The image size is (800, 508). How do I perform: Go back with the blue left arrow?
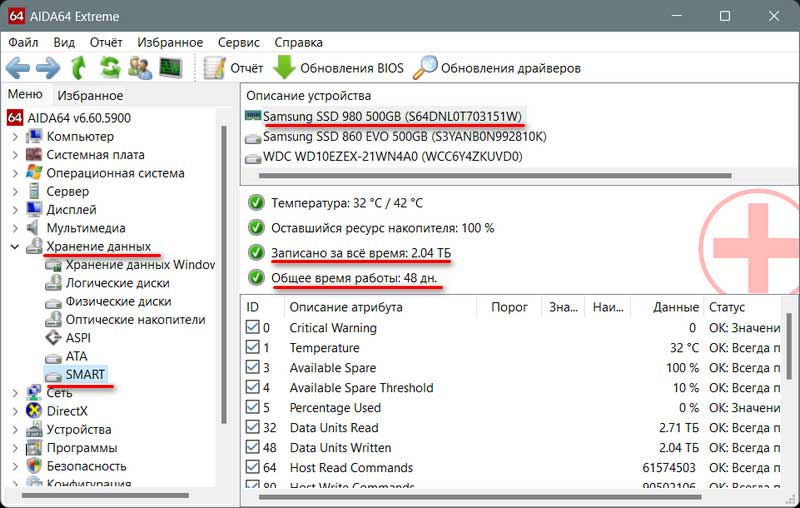click(x=18, y=68)
